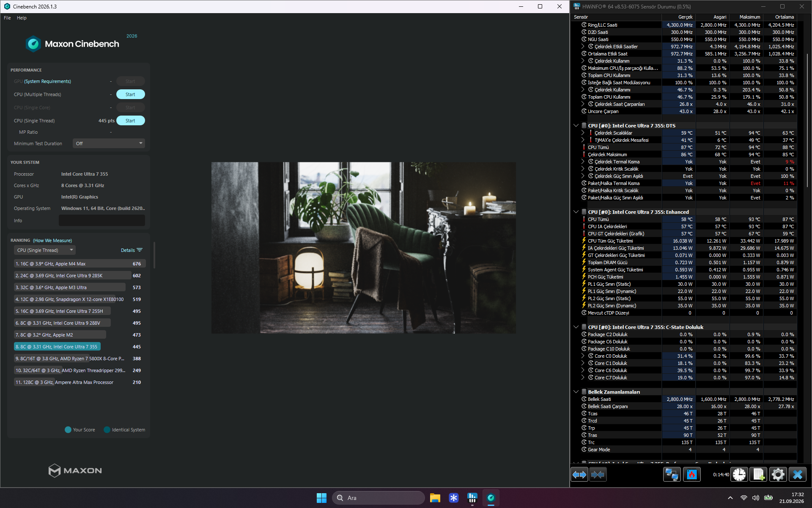Open the CPU (Single Thread) ranking dropdown

point(44,250)
